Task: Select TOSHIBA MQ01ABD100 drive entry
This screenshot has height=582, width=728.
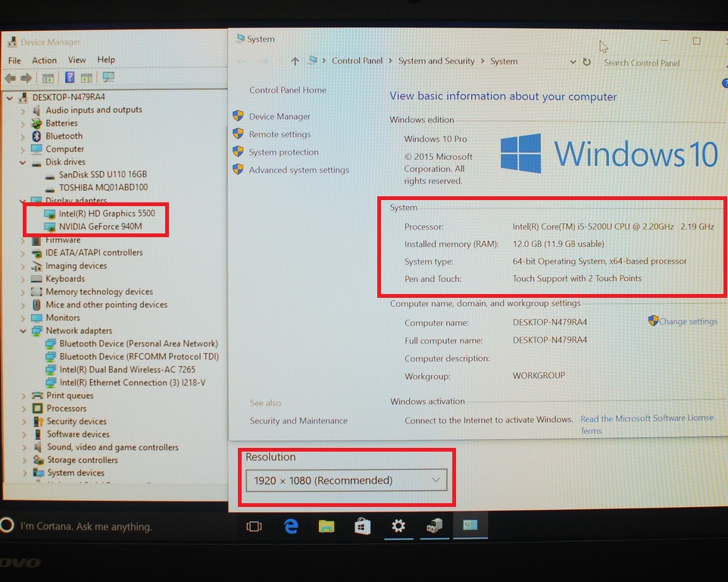Action: pos(103,188)
